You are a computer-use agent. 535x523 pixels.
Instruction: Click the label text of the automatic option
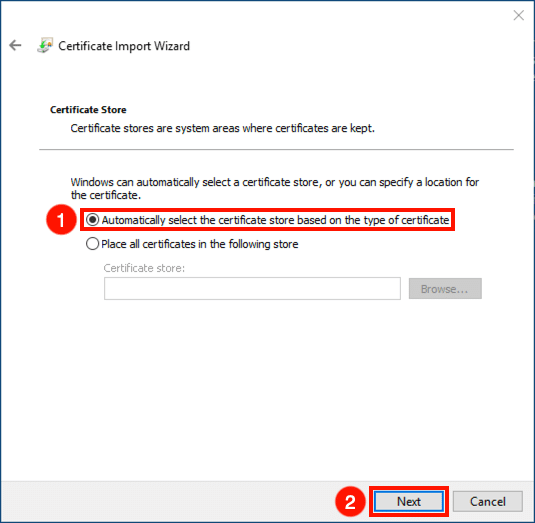coord(275,220)
